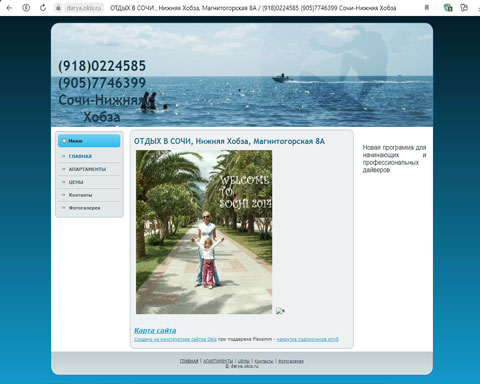Click the diving program text on right
The width and height of the screenshot is (480, 384).
point(394,159)
